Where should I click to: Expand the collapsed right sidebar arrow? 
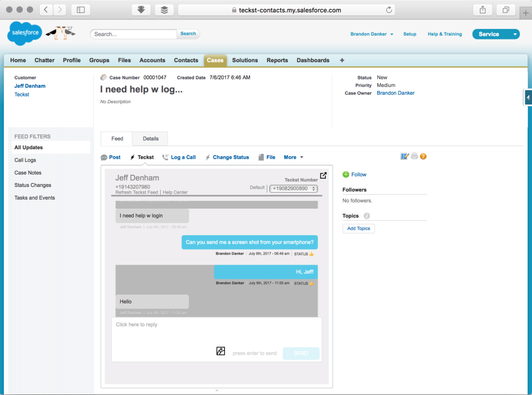coord(528,98)
